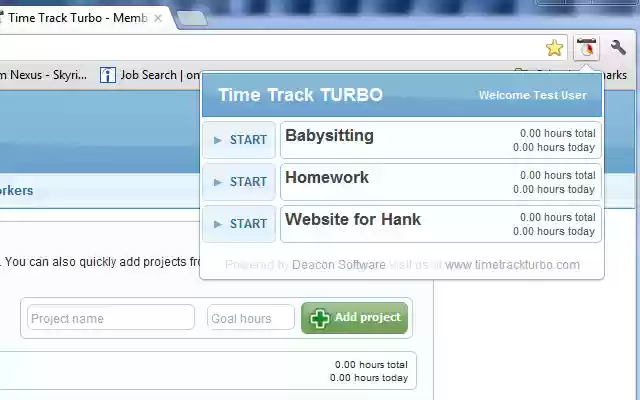The image size is (640, 400).
Task: Click the green plus icon on Add project
Action: [320, 318]
